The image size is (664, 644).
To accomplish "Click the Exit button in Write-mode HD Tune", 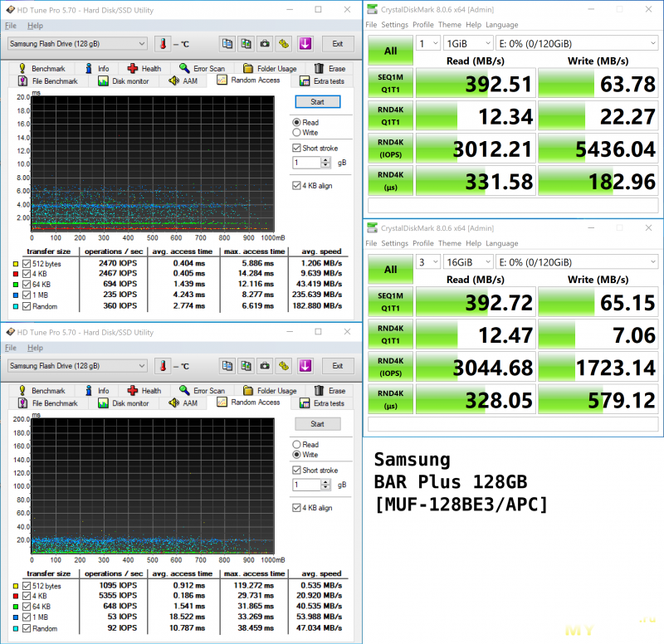I will coord(338,366).
